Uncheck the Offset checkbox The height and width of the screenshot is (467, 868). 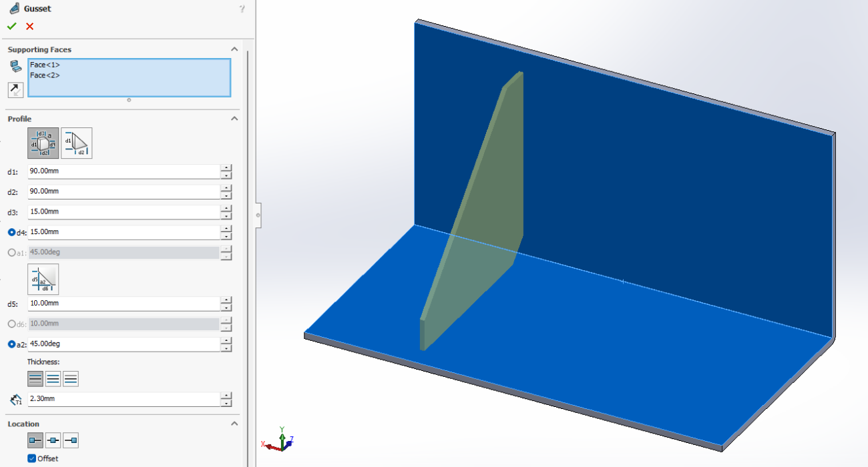[x=32, y=458]
